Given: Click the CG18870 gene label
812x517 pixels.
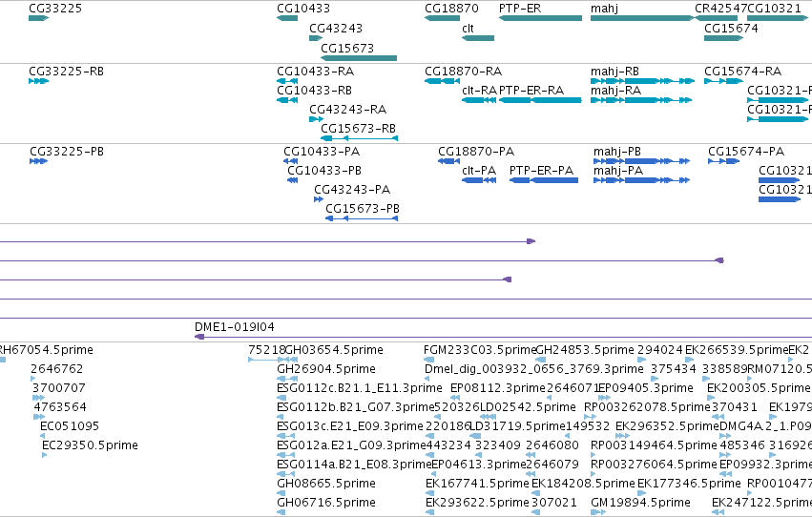Looking at the screenshot, I should point(451,9).
